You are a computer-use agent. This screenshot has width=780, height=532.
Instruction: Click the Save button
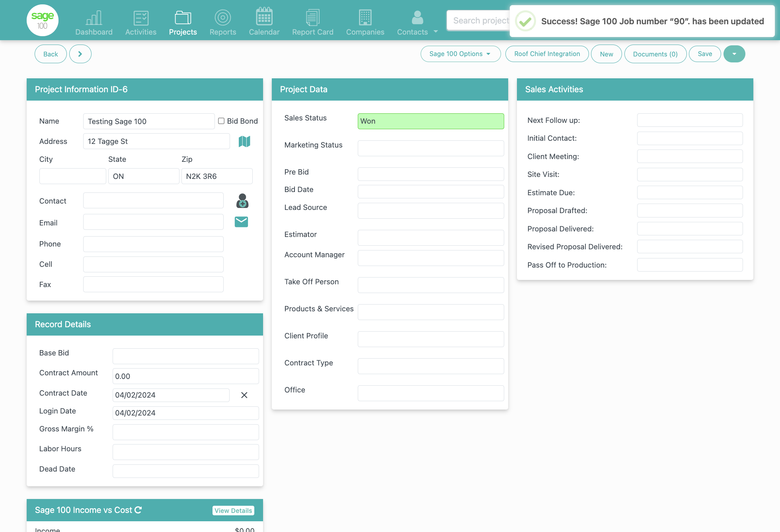click(x=705, y=54)
